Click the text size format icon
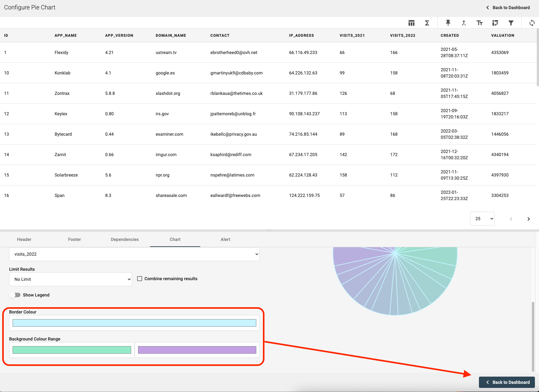539x392 pixels. tap(480, 23)
